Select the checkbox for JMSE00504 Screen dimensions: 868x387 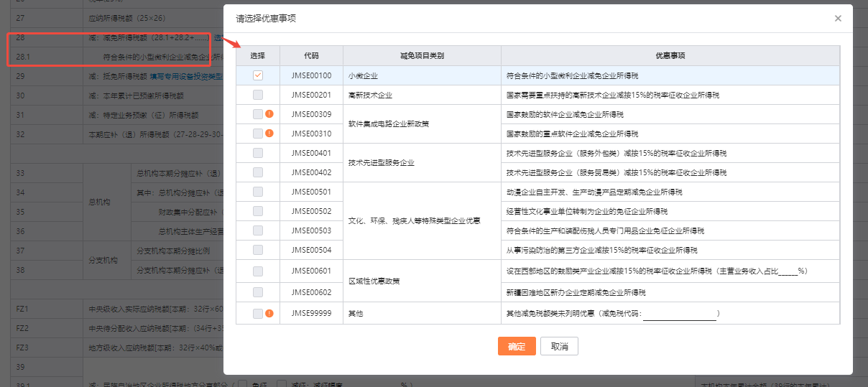[258, 250]
